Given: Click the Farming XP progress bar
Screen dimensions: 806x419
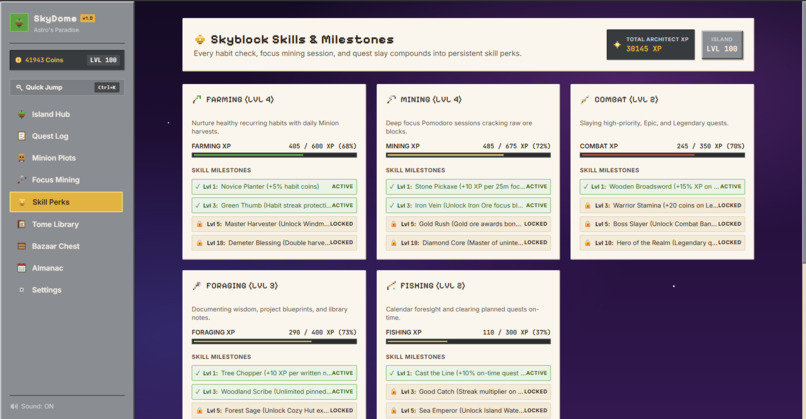Looking at the screenshot, I should tap(274, 155).
